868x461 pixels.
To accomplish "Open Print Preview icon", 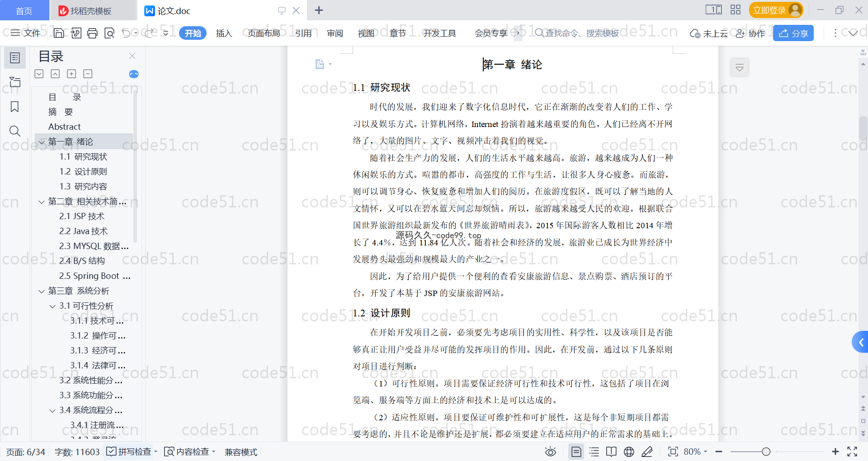I will click(109, 33).
